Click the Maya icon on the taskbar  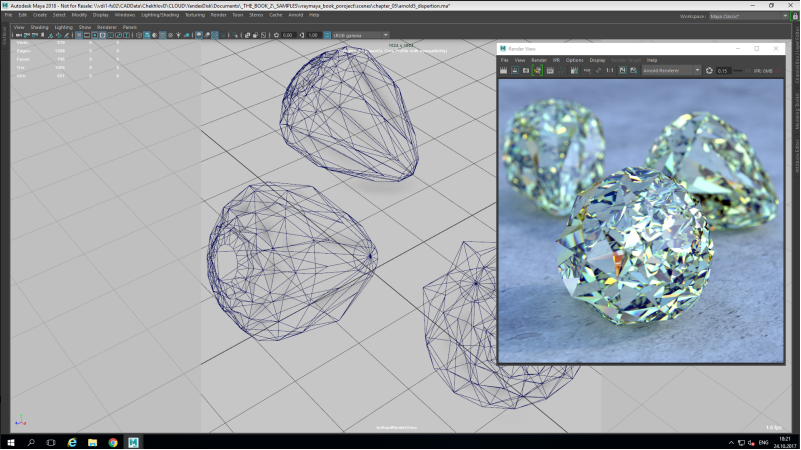(133, 442)
